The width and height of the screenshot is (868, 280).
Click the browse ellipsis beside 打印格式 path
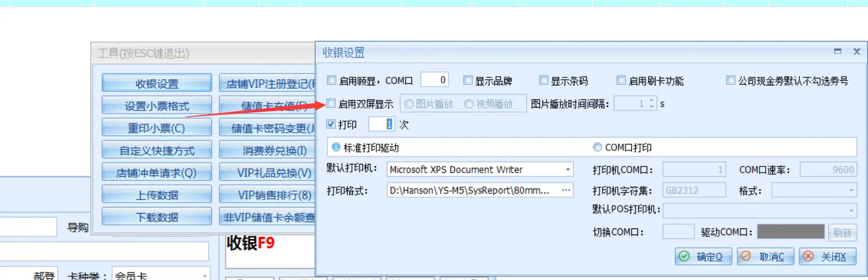tap(566, 190)
